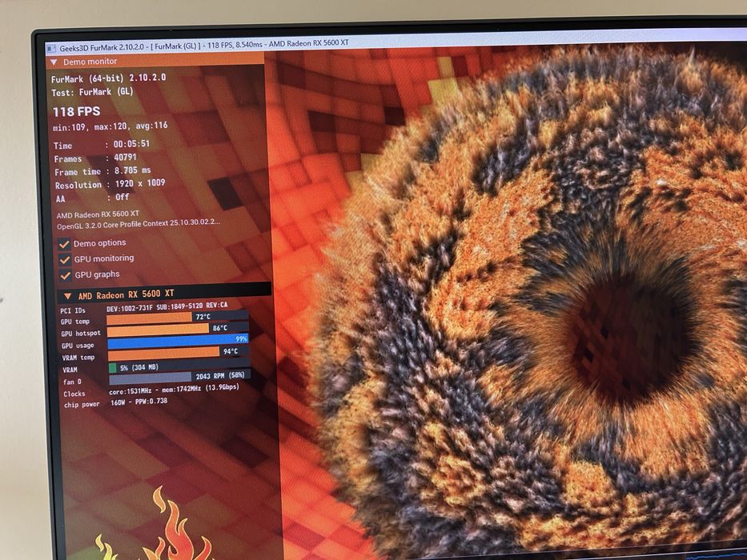Click the GPU usage 99% blue bar
Viewport: 747px width, 560px height.
pyautogui.click(x=179, y=341)
